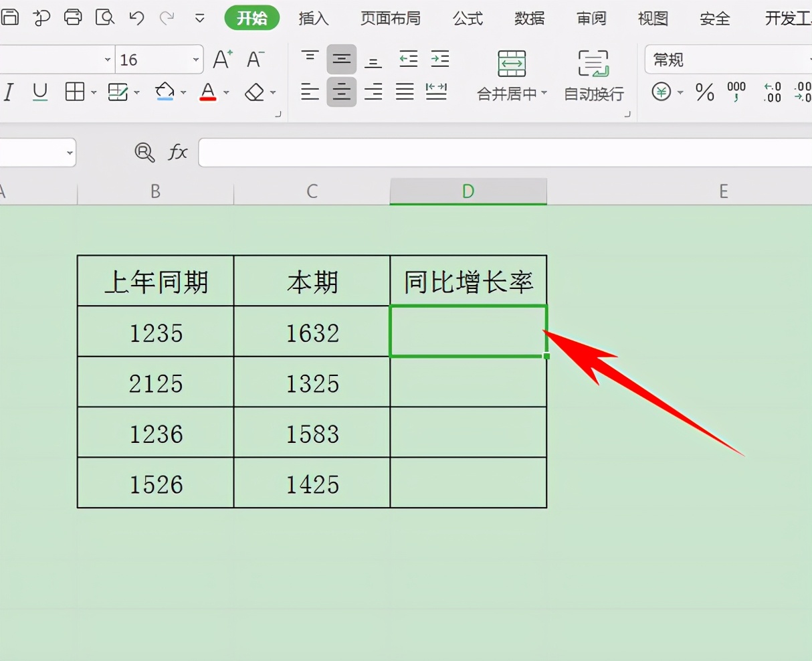Apply percent style formatting

coord(704,93)
